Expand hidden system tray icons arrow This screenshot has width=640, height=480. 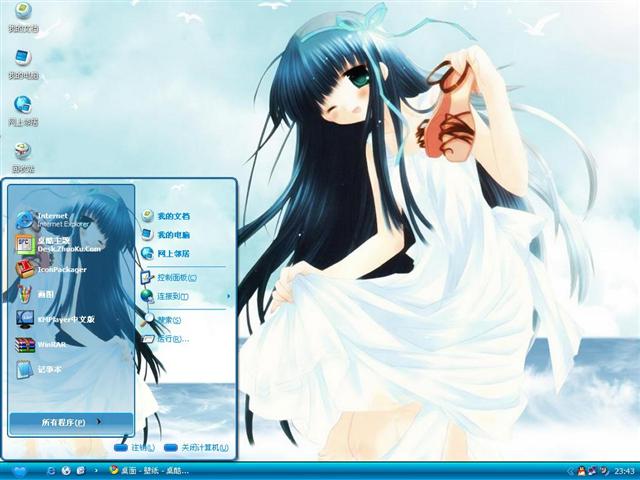(570, 471)
